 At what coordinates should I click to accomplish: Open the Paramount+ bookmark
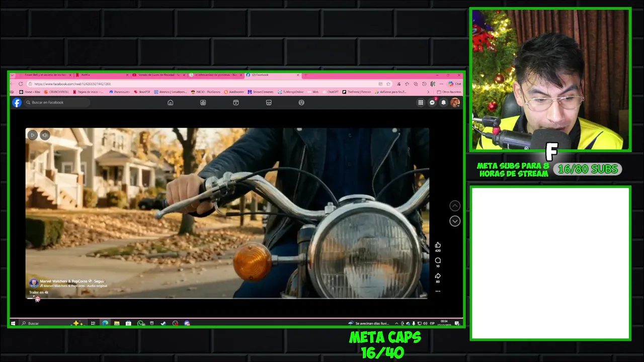point(120,92)
